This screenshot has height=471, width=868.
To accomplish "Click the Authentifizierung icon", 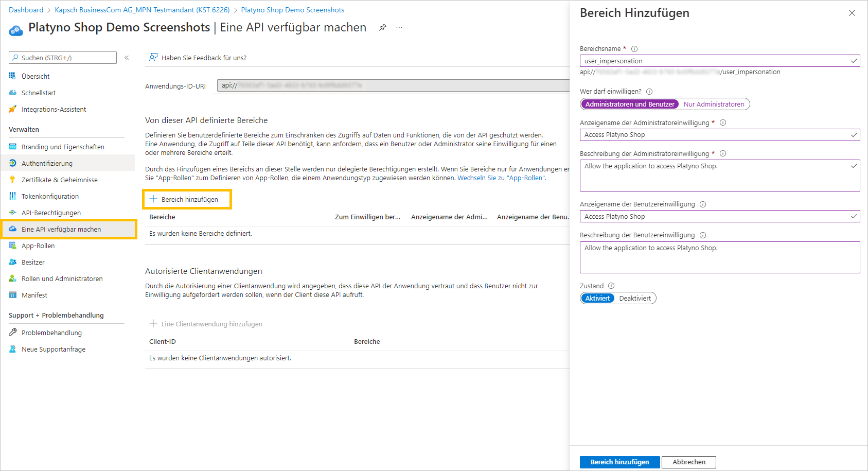I will click(x=12, y=163).
